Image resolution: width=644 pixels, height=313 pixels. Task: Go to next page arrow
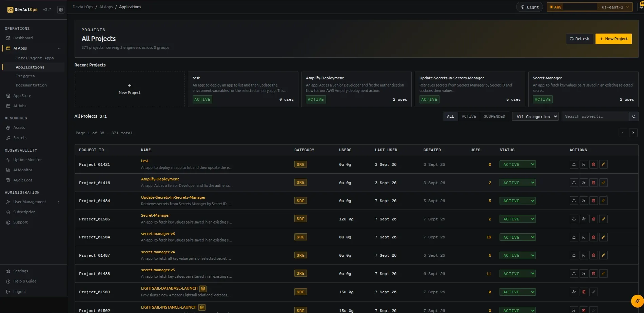[x=633, y=133]
